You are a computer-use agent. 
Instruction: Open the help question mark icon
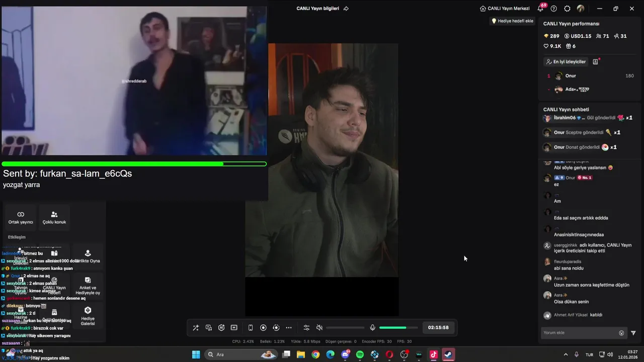554,9
